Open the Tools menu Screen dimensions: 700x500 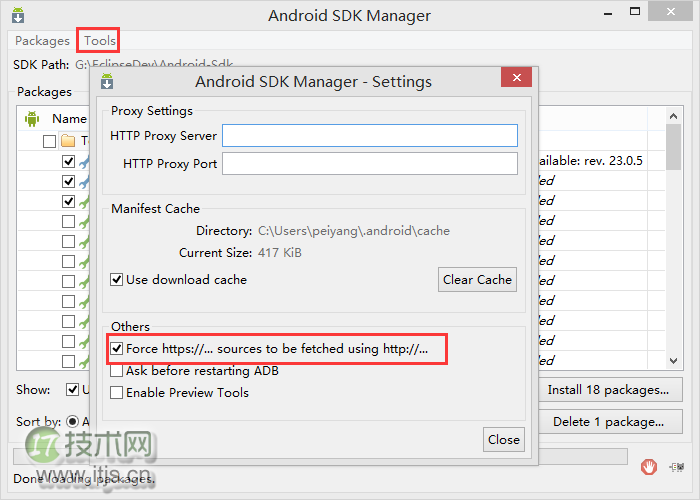(x=100, y=41)
